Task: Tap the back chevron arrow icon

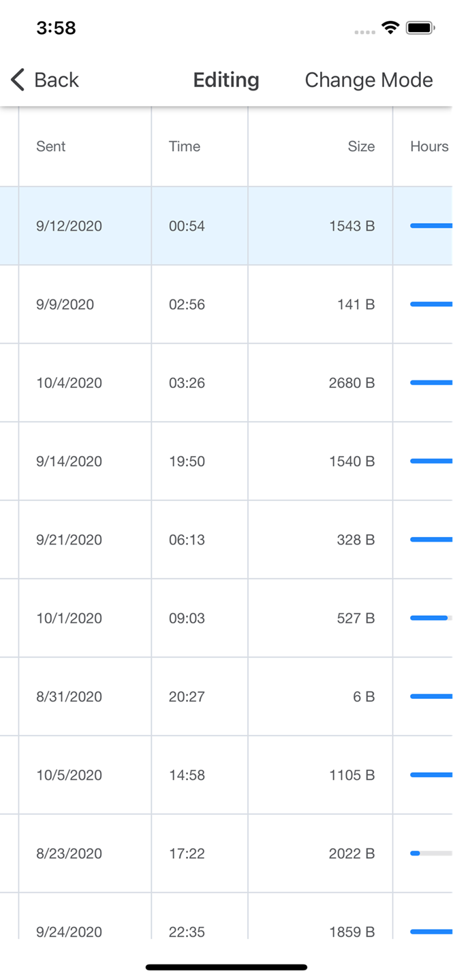Action: [18, 80]
